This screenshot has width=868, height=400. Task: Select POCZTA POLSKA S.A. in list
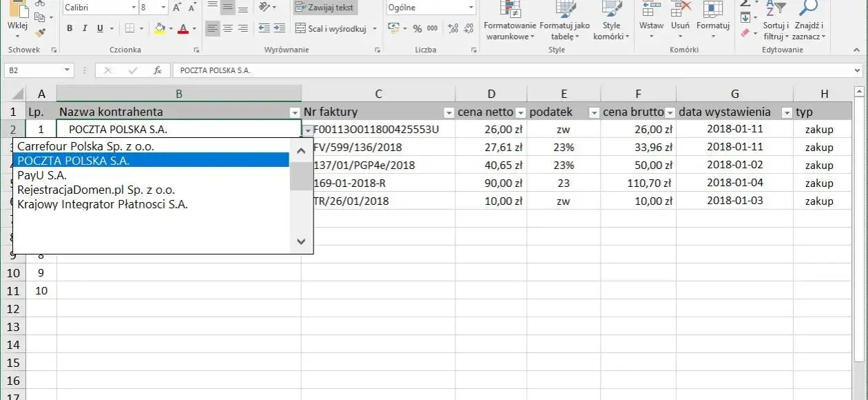151,161
